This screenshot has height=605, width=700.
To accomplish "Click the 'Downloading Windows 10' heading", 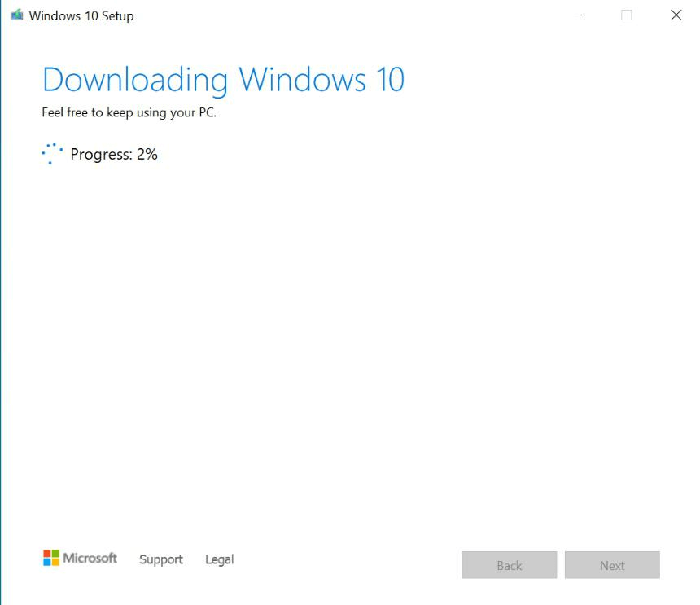I will pyautogui.click(x=223, y=81).
